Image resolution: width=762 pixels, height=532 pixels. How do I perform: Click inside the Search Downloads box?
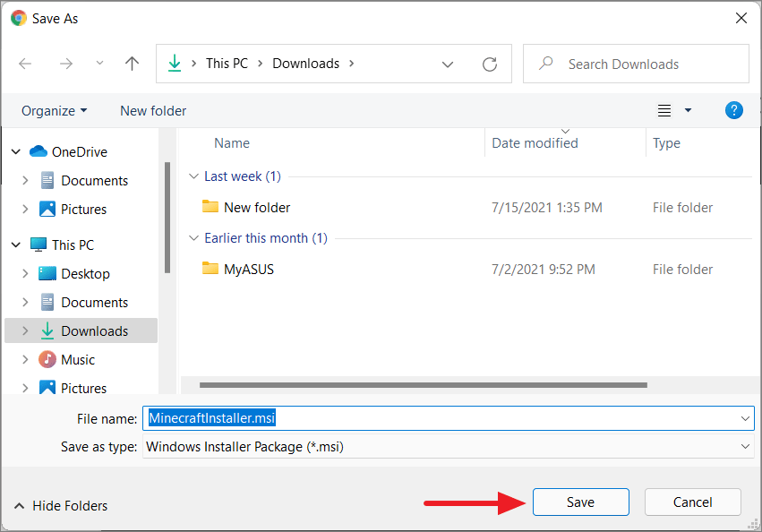point(622,64)
